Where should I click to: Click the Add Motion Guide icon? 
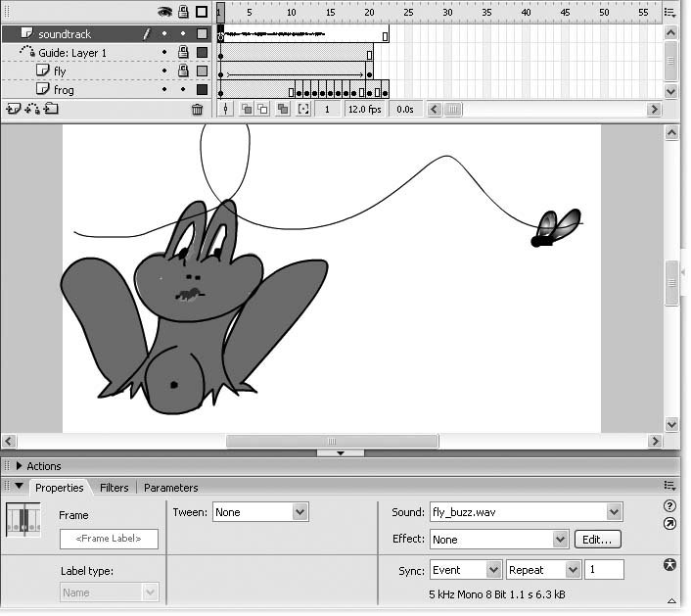[32, 110]
